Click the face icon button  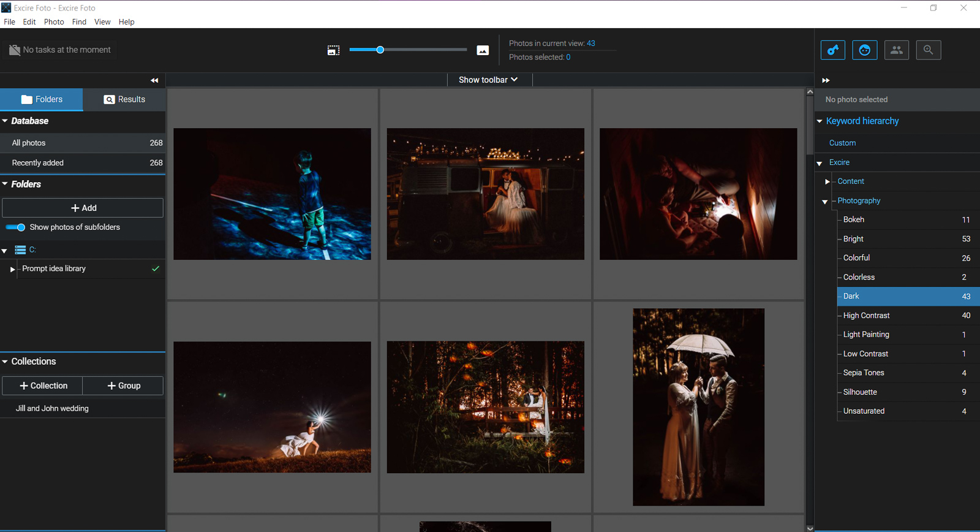[x=865, y=50]
